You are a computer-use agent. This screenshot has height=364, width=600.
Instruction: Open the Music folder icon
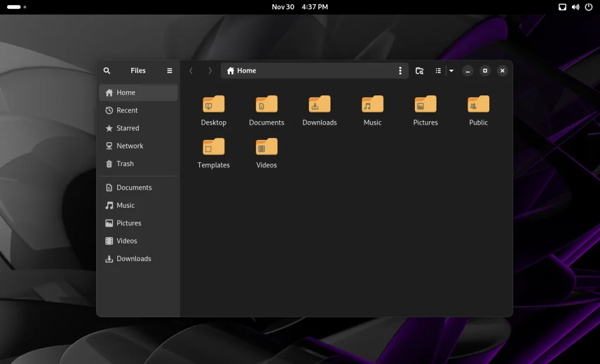372,105
